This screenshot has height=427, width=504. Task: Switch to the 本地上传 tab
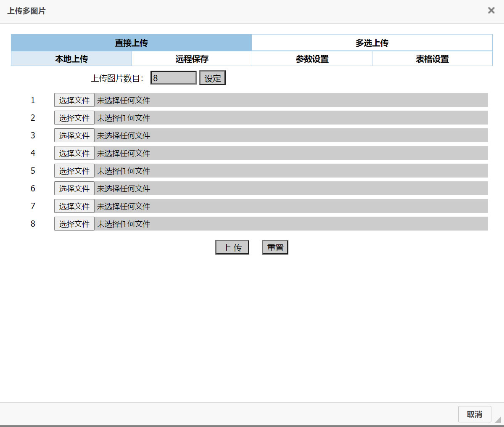tap(71, 59)
